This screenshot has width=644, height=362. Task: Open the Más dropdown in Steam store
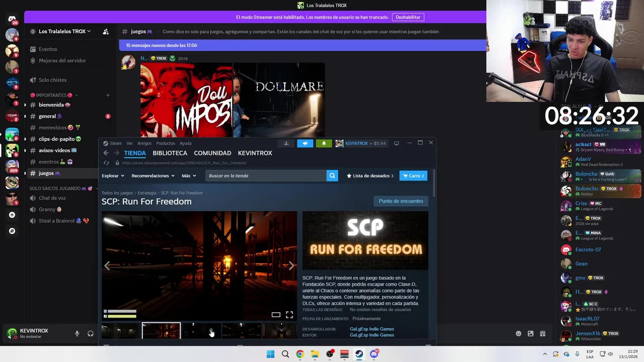click(x=189, y=175)
